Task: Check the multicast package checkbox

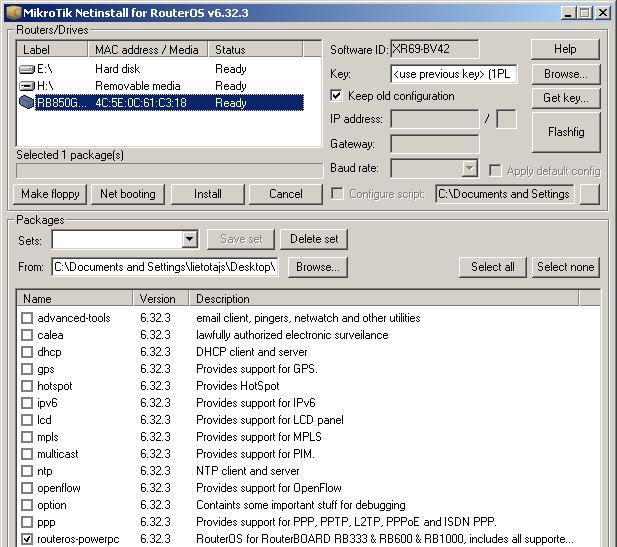Action: pyautogui.click(x=27, y=454)
